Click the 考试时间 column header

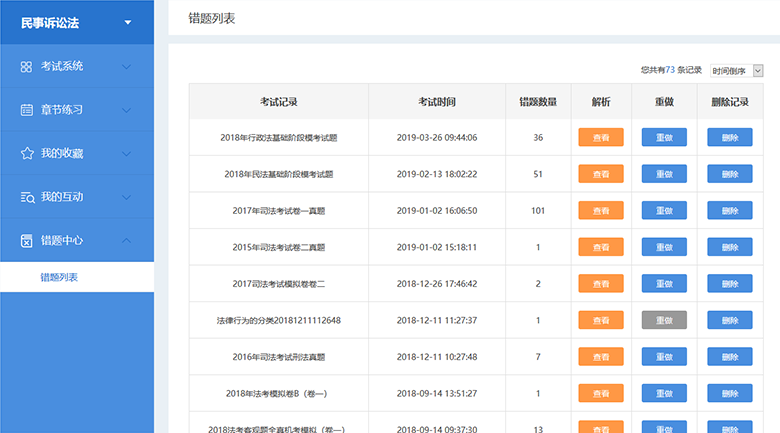click(437, 102)
